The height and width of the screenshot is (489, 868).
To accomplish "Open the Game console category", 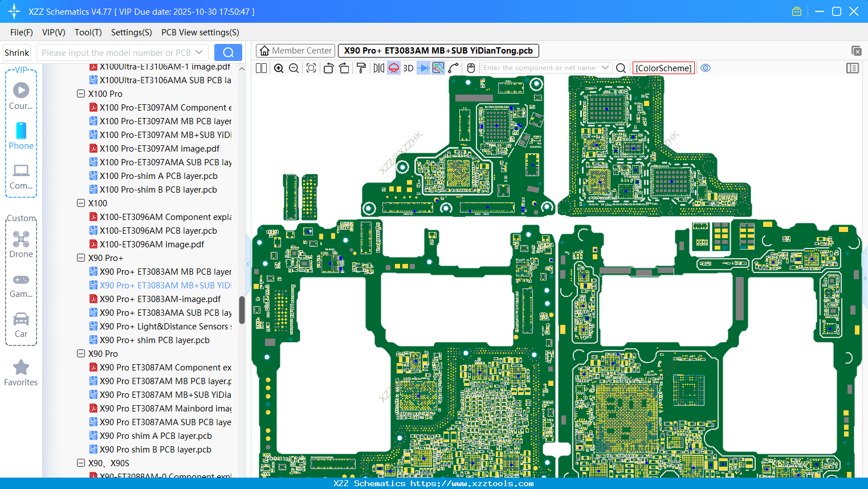I will coord(21,285).
